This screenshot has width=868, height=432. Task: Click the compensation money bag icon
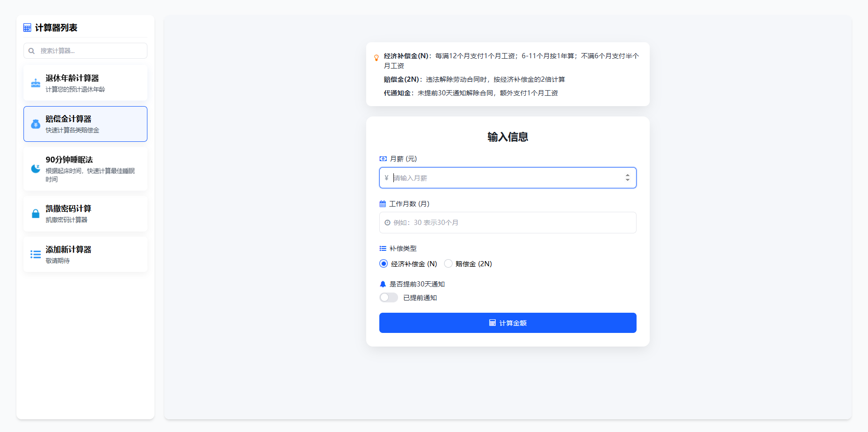[36, 124]
